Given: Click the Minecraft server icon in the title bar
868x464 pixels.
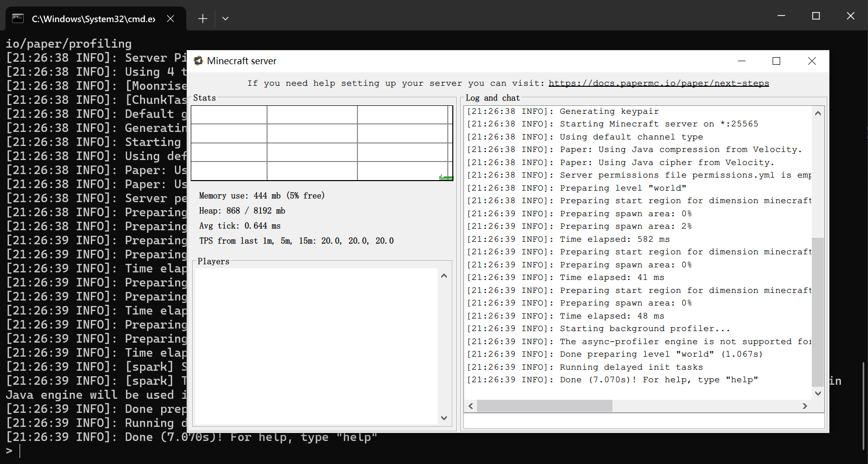Looking at the screenshot, I should coord(198,61).
